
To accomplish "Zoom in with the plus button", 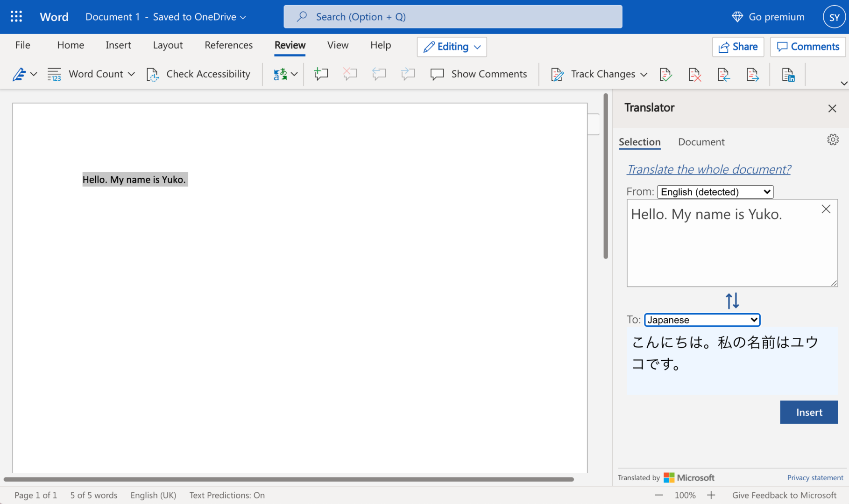I will pyautogui.click(x=711, y=495).
